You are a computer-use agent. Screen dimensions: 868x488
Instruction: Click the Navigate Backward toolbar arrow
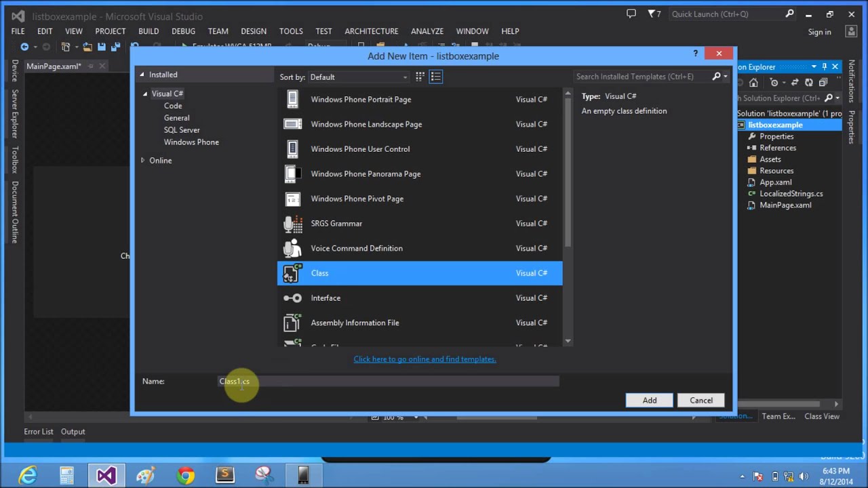pos(24,47)
